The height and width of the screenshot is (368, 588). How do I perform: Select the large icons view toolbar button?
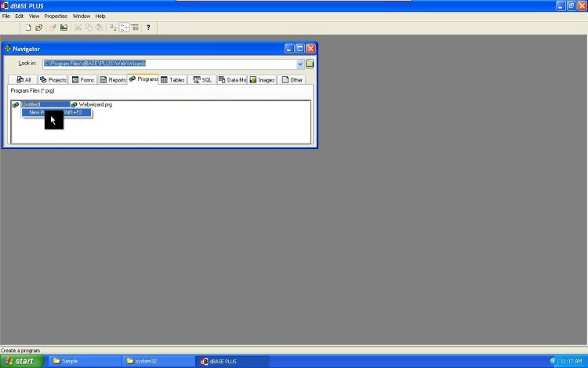pos(113,27)
